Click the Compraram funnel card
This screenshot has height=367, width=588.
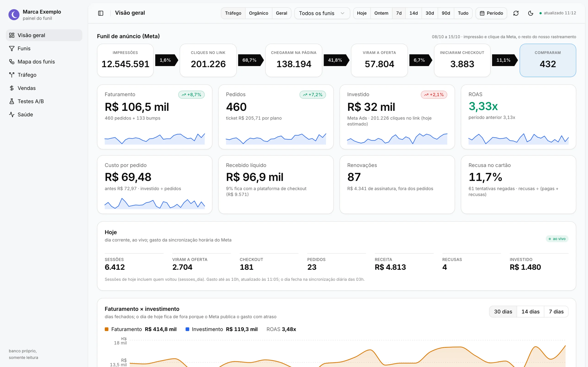pos(548,60)
